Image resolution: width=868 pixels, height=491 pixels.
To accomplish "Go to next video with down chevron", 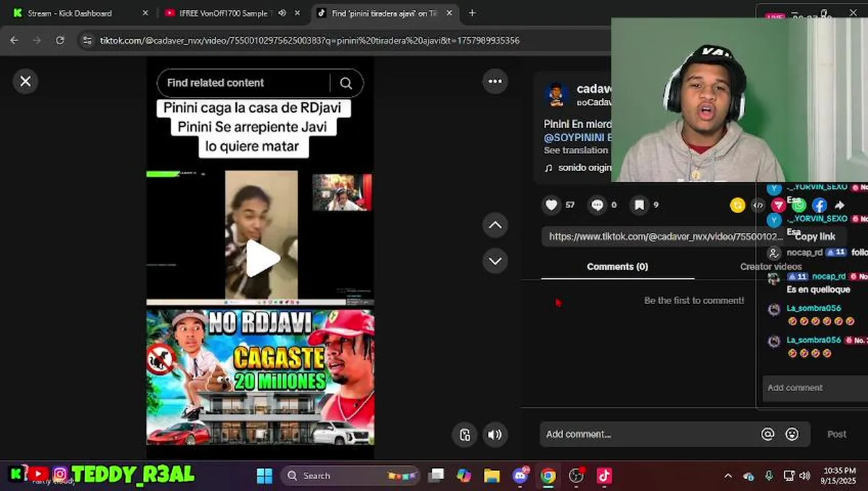I will [495, 261].
